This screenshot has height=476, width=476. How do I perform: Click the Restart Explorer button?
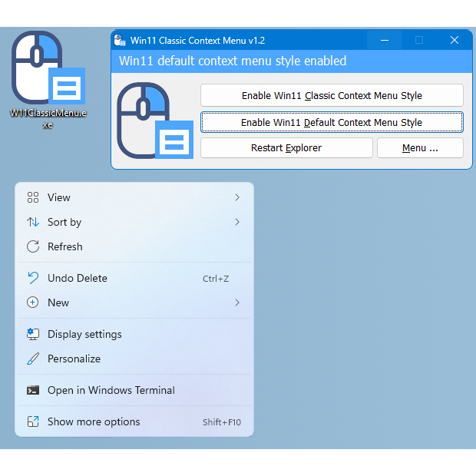pyautogui.click(x=286, y=148)
